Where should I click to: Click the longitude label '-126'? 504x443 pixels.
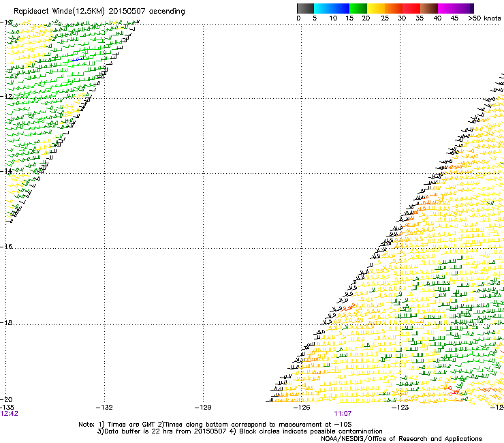tap(302, 408)
